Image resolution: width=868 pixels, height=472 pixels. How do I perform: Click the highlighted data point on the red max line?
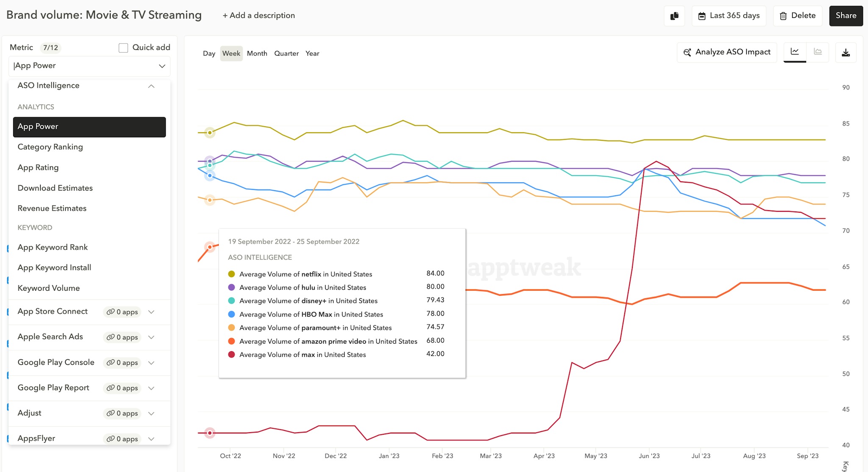pos(210,433)
